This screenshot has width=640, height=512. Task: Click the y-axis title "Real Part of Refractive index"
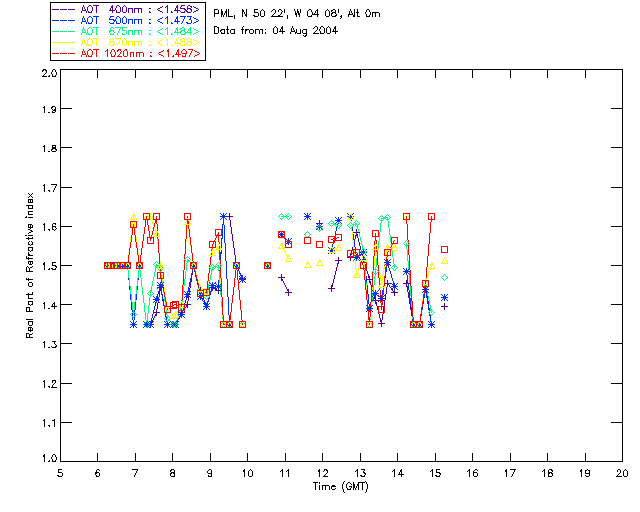pos(29,265)
